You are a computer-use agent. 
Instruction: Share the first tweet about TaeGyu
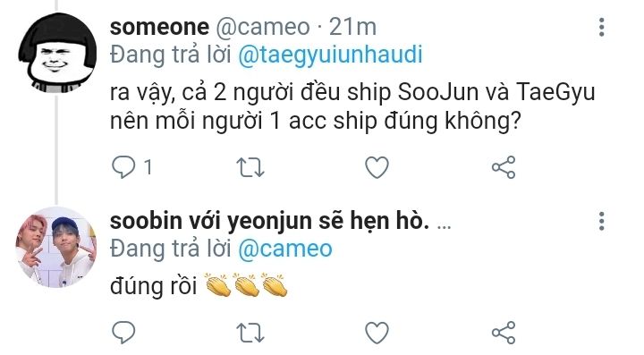pos(504,167)
